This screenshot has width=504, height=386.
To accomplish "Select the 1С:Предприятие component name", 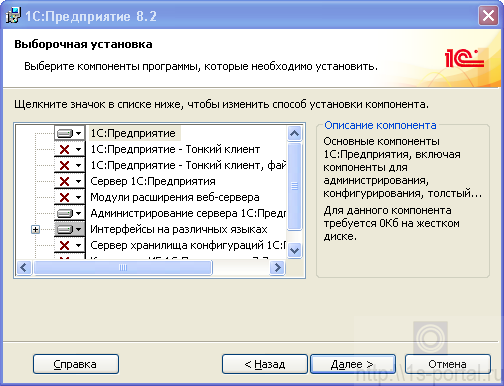I will click(133, 133).
